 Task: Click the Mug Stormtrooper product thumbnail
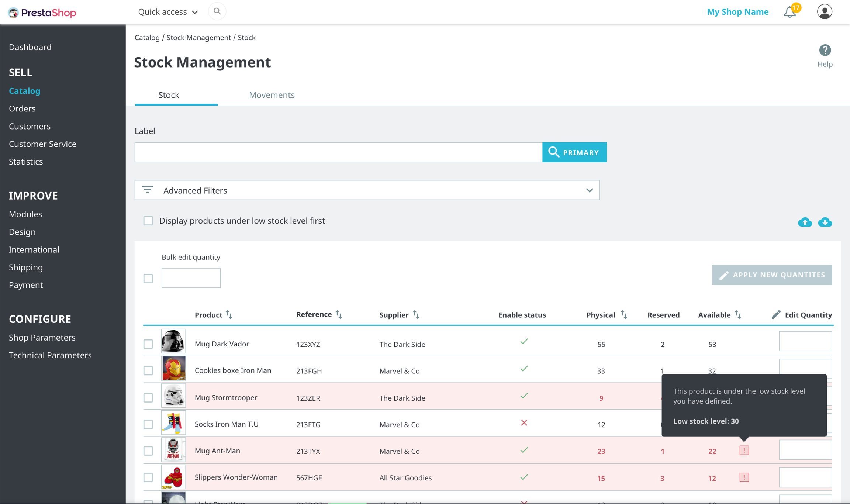[173, 396]
